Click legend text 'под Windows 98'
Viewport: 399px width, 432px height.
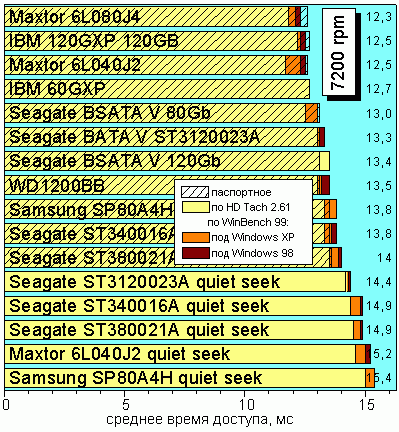(252, 253)
